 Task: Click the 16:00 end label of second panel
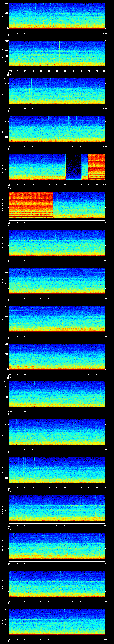pos(105,71)
